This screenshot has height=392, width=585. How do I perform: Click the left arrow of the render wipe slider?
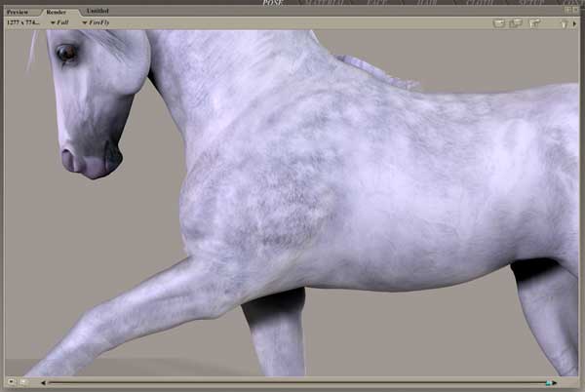[43, 382]
